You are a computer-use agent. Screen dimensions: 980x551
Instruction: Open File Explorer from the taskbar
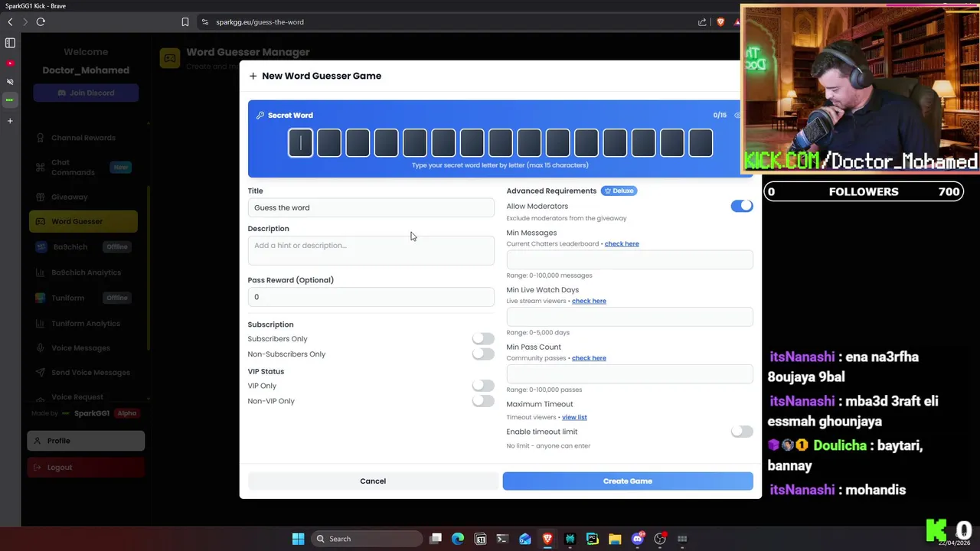[x=615, y=539]
